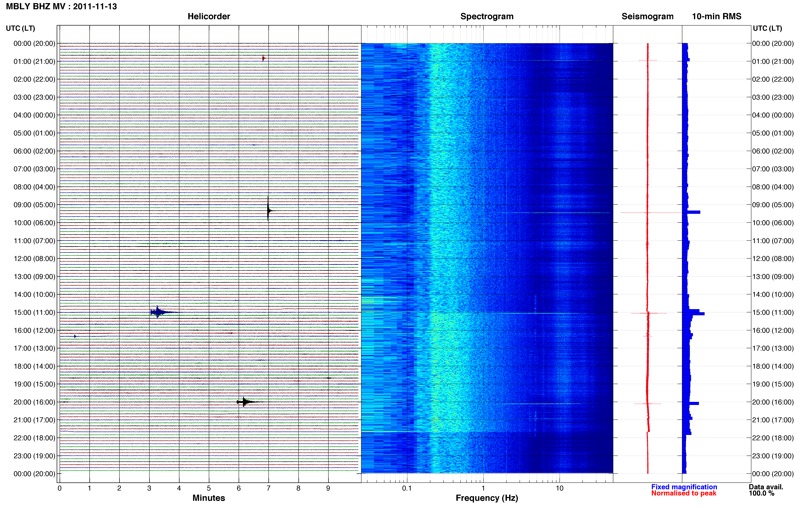Click the '1' tick on the Frequency axis
Viewport: 812px width, 508px height.
point(483,488)
